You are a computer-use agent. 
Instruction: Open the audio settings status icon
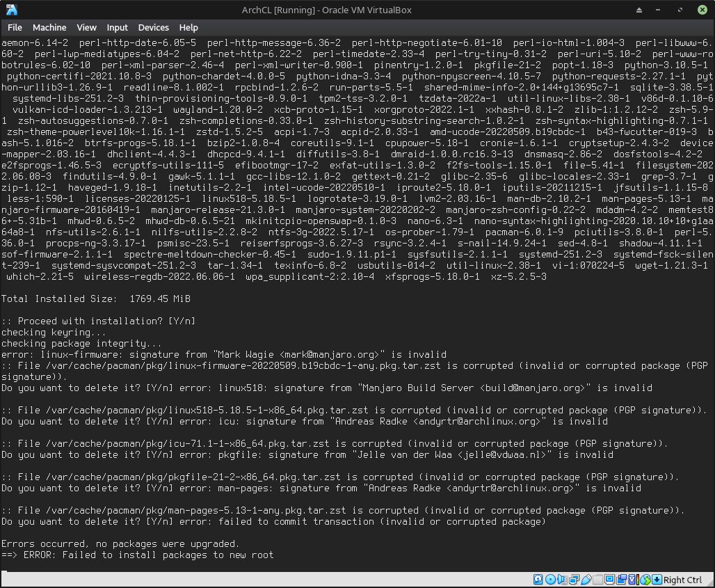tap(562, 580)
